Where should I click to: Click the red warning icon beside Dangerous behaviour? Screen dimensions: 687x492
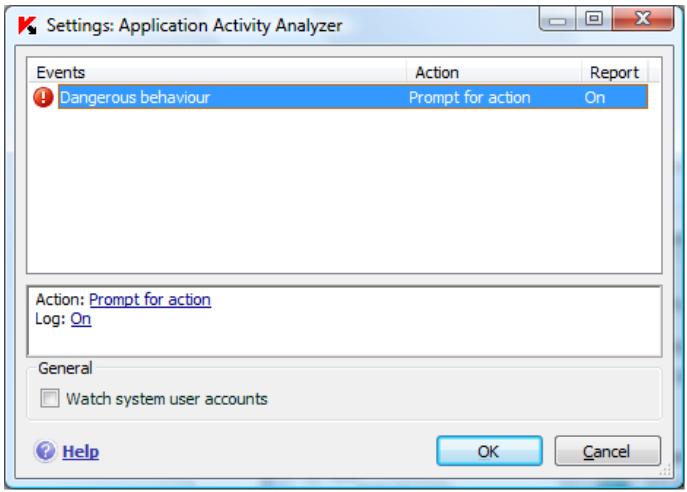(x=43, y=97)
